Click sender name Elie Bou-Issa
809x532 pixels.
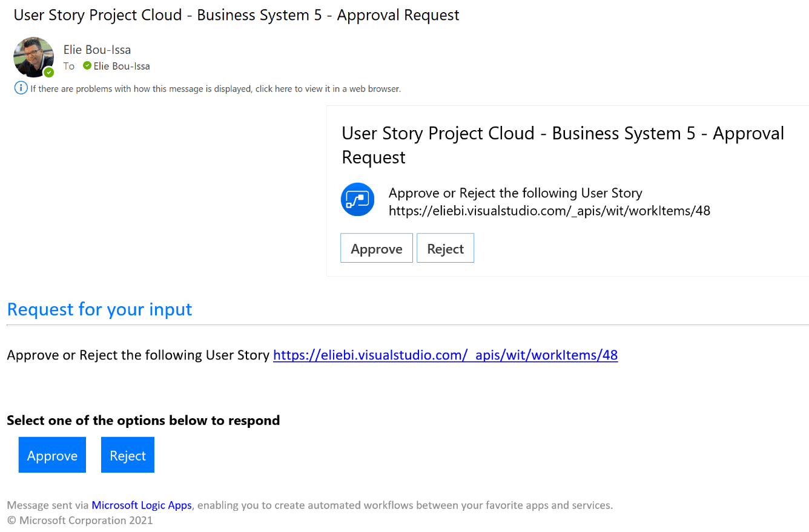tap(97, 50)
